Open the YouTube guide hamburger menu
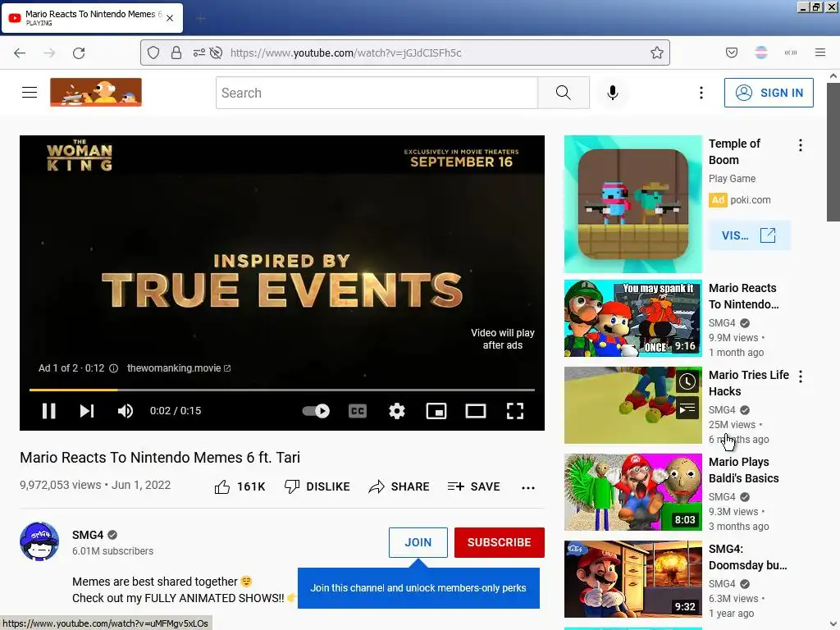The image size is (840, 630). (x=30, y=93)
